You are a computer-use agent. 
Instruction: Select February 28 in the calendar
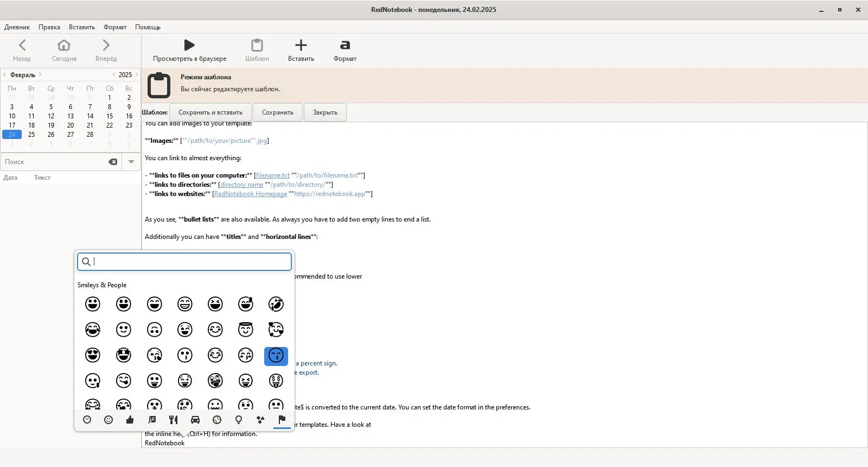coord(90,135)
